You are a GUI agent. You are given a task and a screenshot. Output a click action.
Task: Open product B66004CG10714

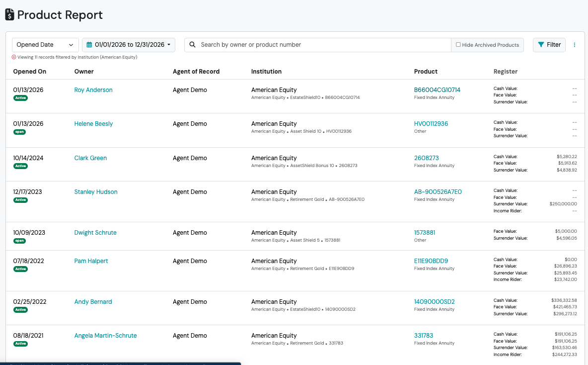pos(437,90)
